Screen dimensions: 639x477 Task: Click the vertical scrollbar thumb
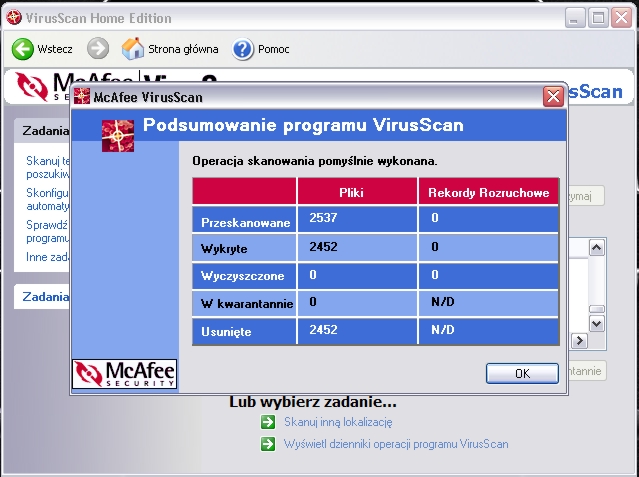597,309
